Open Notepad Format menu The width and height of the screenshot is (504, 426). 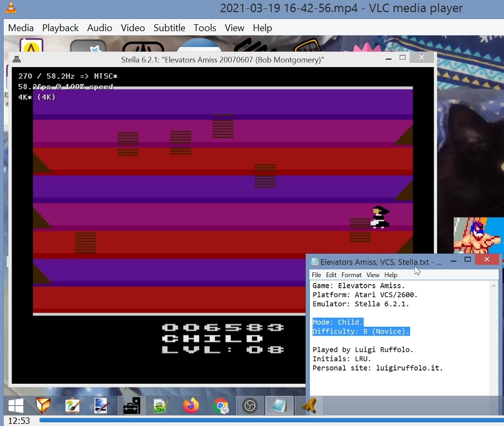351,275
